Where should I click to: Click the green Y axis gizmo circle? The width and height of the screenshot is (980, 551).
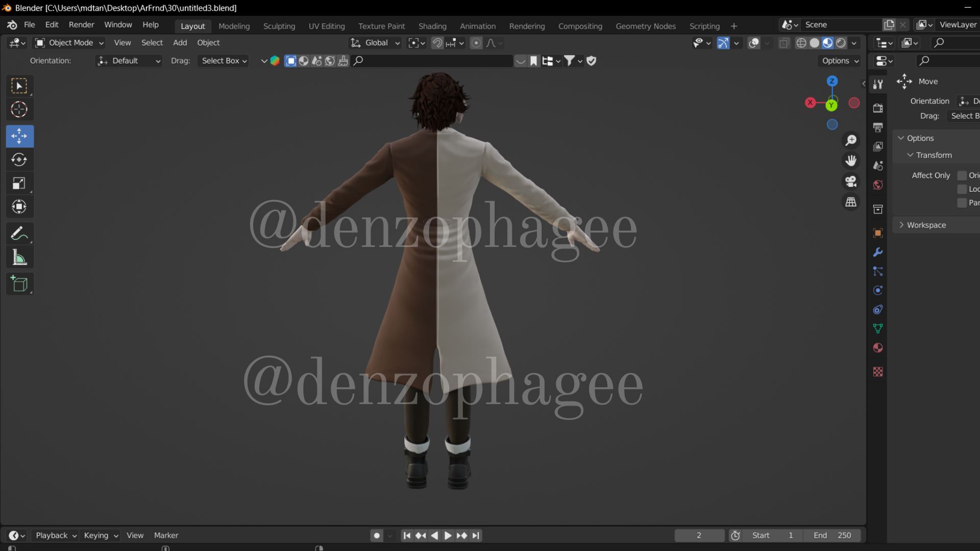pos(831,106)
